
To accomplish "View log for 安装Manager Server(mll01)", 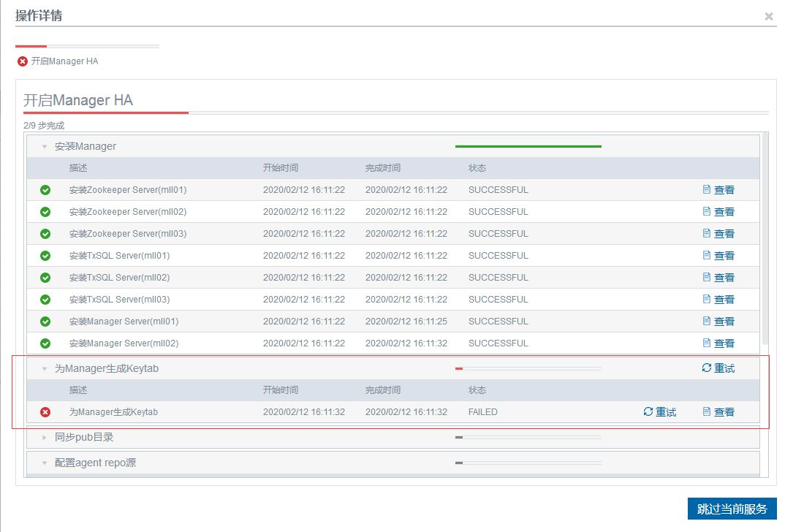I will (718, 322).
